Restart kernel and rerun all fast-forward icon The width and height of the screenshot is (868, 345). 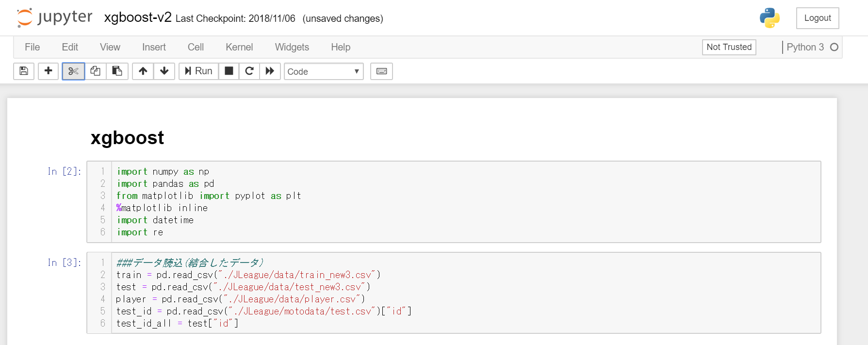[x=270, y=71]
